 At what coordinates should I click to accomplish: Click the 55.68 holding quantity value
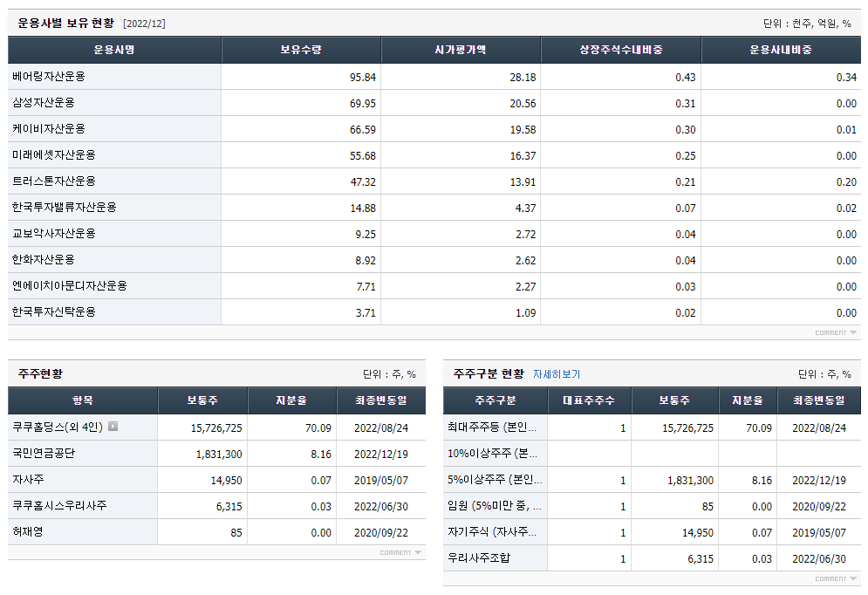tap(363, 156)
